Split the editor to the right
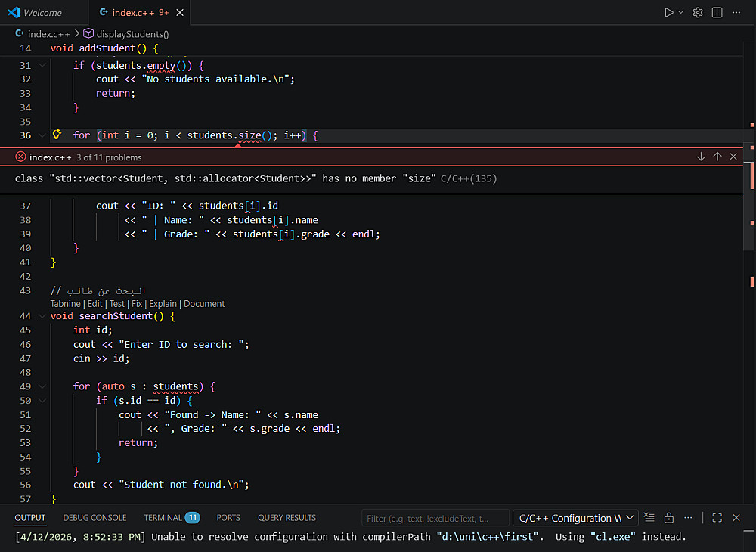756x552 pixels. (x=717, y=13)
